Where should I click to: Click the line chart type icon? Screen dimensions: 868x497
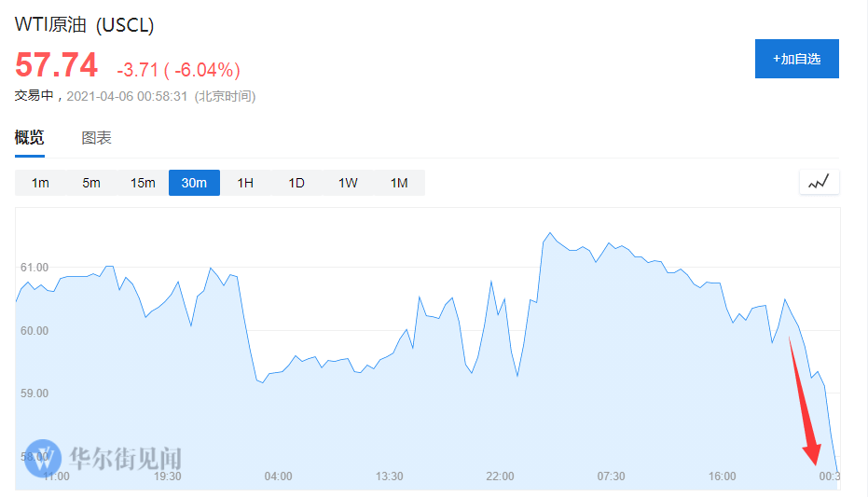pyautogui.click(x=819, y=182)
